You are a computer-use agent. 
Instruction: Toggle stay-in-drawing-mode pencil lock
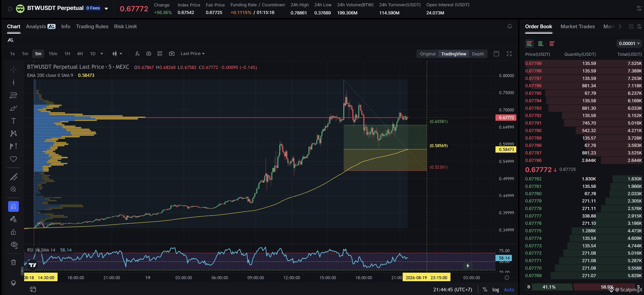click(14, 219)
